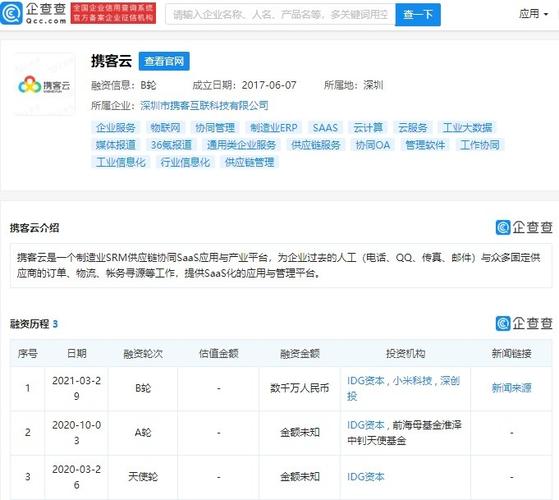559x500 pixels.
Task: Click the 估值金额 column header
Action: [219, 354]
